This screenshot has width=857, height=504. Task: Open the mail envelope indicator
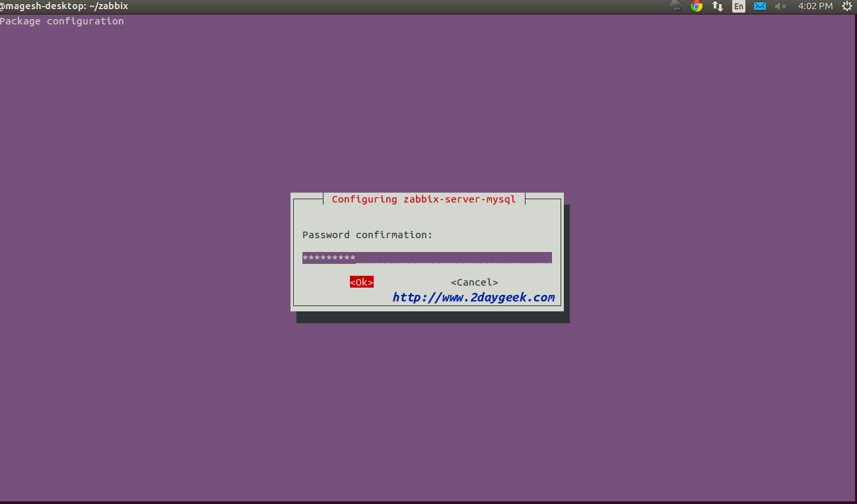(x=760, y=6)
